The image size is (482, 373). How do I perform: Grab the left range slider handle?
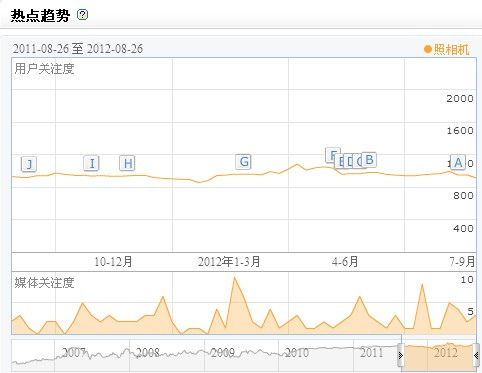[x=401, y=356]
